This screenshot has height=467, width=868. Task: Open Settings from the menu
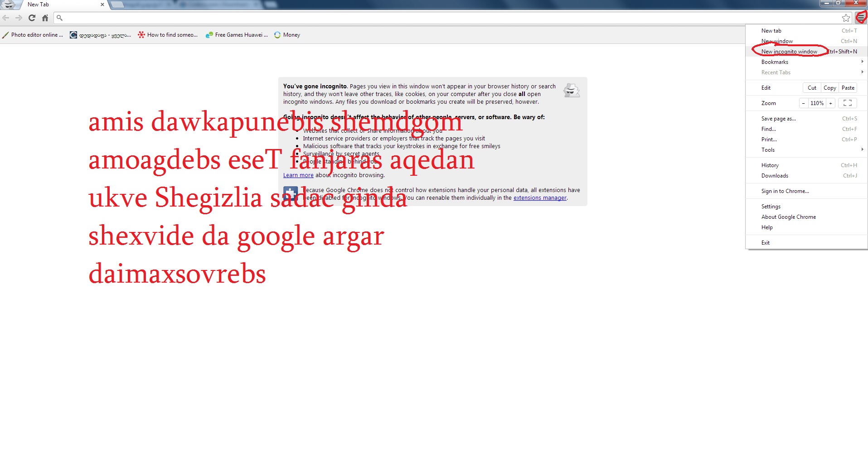(806, 207)
